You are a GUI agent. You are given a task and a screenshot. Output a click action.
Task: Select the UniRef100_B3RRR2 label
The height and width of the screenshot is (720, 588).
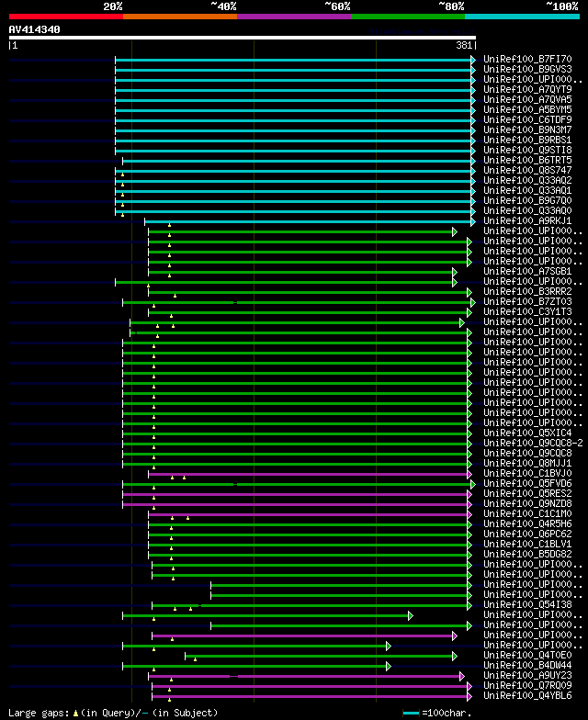(527, 292)
